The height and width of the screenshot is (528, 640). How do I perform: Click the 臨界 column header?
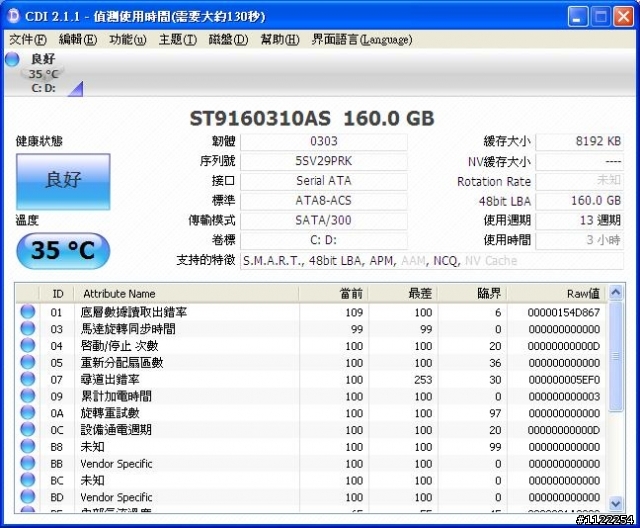(x=472, y=293)
